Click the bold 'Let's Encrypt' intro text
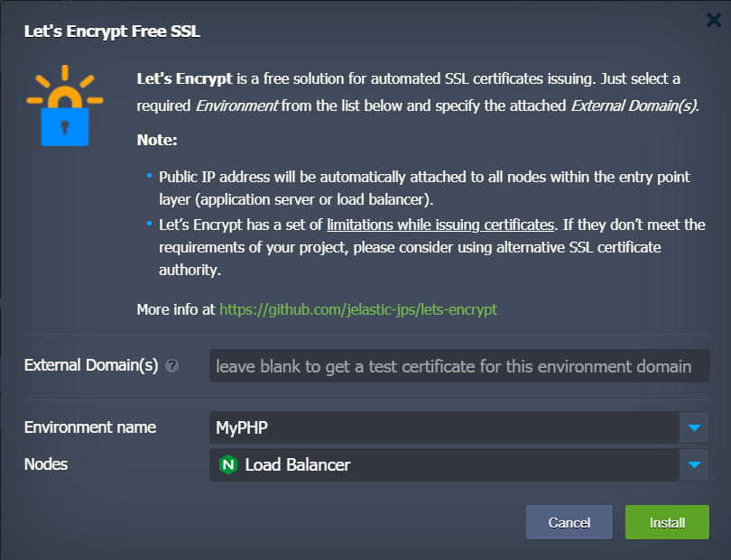 [x=185, y=78]
